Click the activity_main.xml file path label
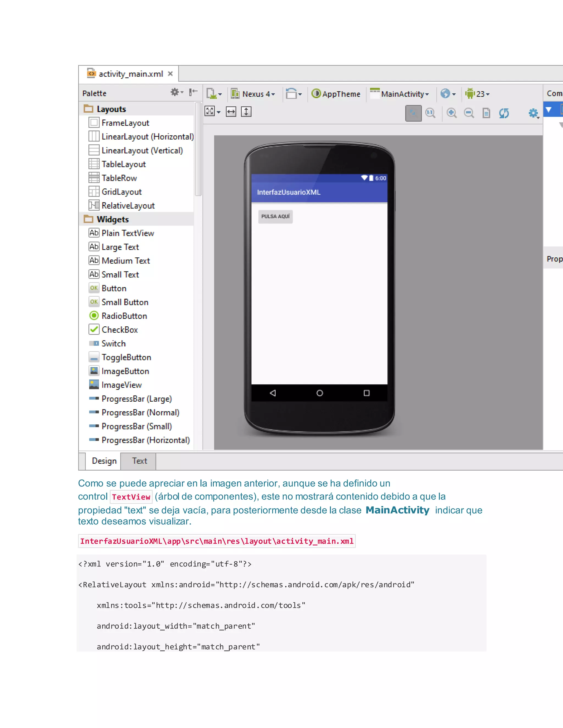The height and width of the screenshot is (728, 563). click(x=217, y=541)
